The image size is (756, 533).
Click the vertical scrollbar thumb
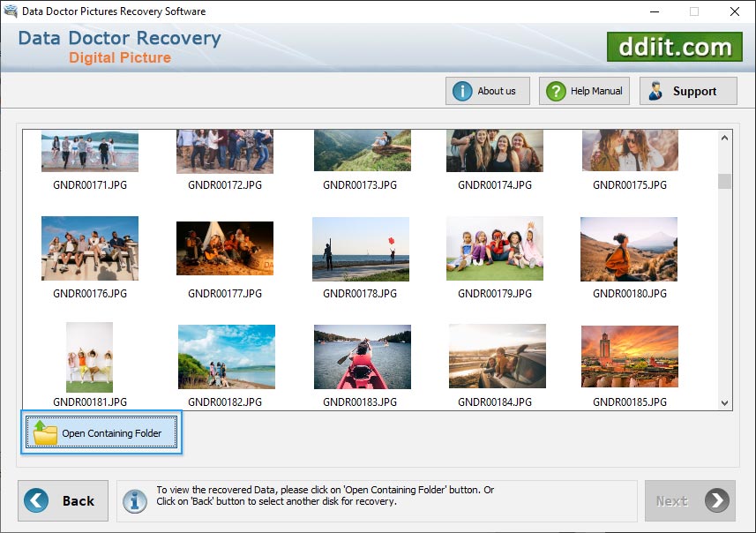pyautogui.click(x=724, y=181)
